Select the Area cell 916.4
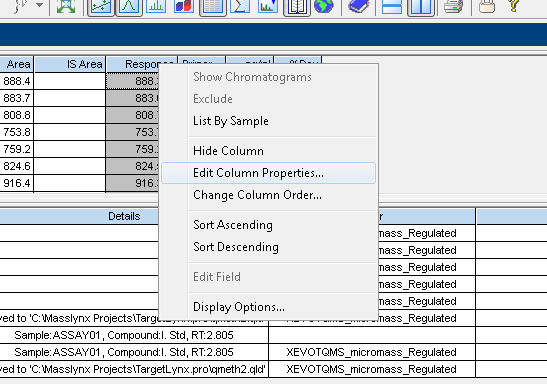Image resolution: width=547 pixels, height=384 pixels. 16,183
